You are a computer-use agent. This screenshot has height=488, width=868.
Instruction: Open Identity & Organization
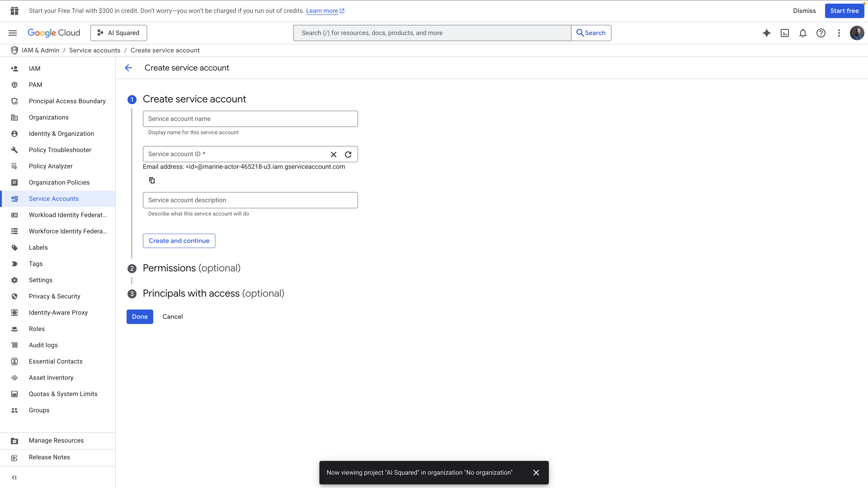[58, 134]
